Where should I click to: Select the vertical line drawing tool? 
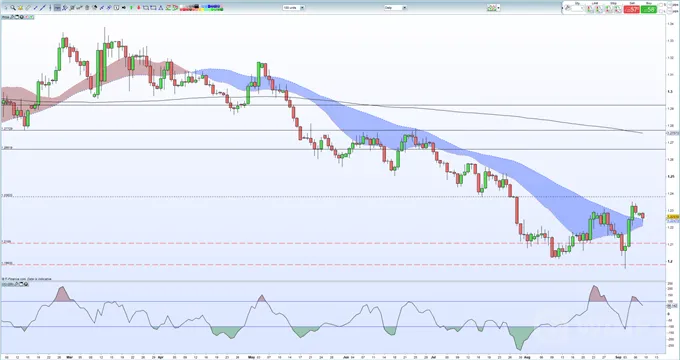[x=50, y=7]
